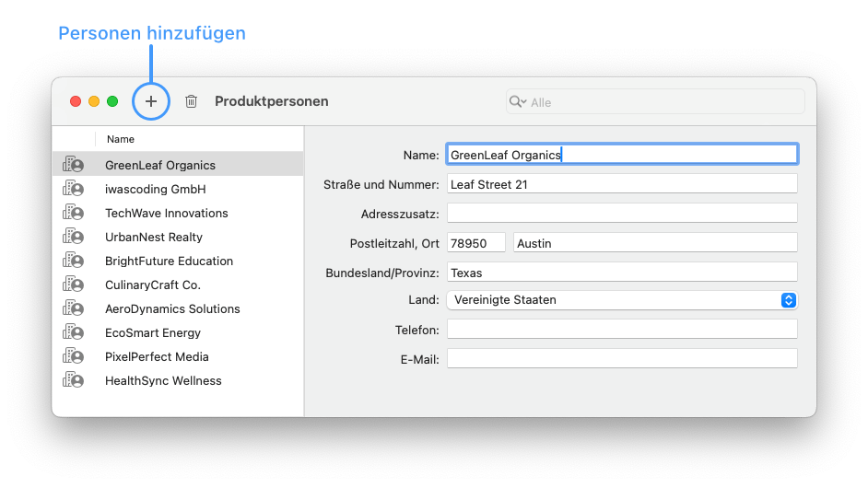This screenshot has height=488, width=868.
Task: Click the search magnifier icon
Action: click(517, 102)
